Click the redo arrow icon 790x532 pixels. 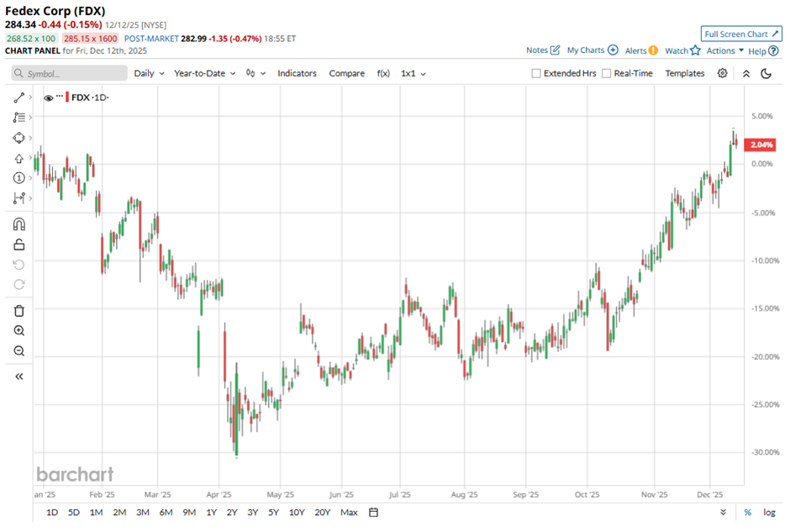[19, 285]
